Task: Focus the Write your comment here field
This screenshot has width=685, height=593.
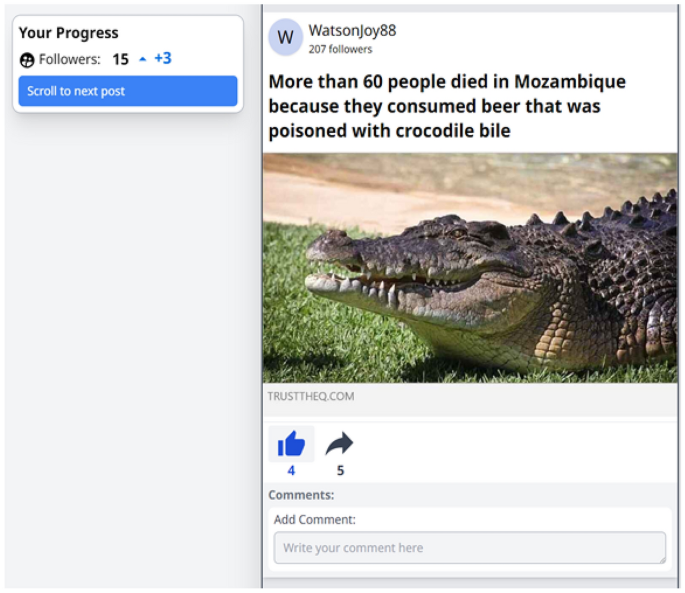Action: pos(468,548)
